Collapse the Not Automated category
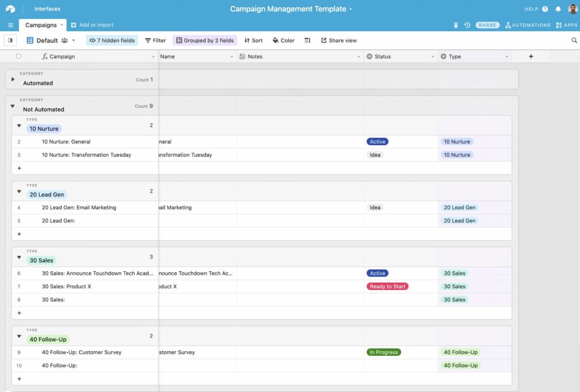580x392 pixels. [x=12, y=105]
